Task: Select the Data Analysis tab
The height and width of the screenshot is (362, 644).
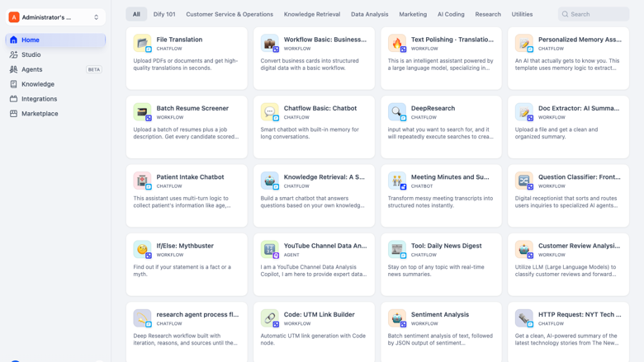Action: [x=369, y=14]
